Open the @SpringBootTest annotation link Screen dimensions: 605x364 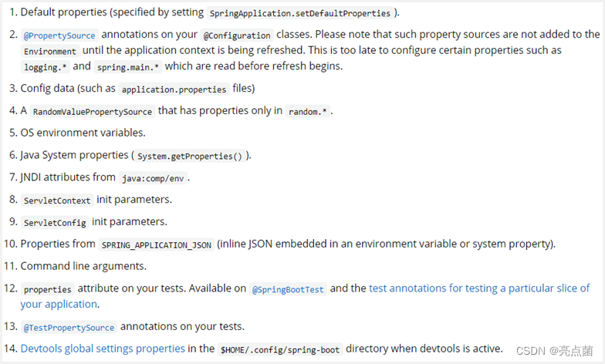(x=288, y=289)
